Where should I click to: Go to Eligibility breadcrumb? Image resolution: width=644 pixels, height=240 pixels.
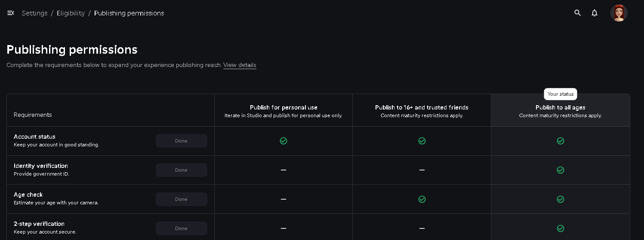pyautogui.click(x=71, y=13)
